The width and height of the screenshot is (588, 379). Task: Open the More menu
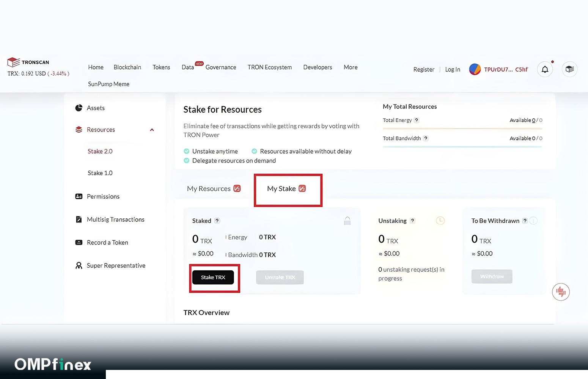pos(351,67)
